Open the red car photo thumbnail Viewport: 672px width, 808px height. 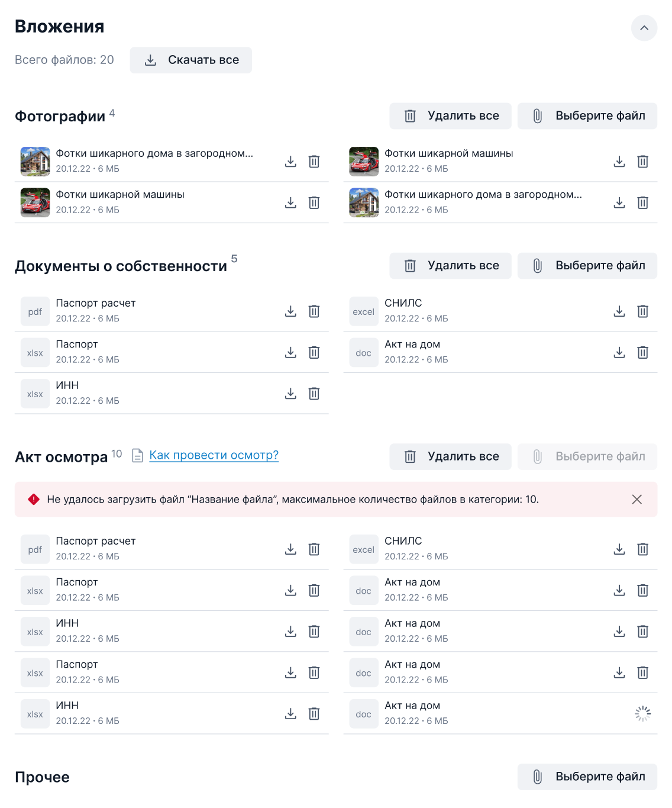pos(35,202)
